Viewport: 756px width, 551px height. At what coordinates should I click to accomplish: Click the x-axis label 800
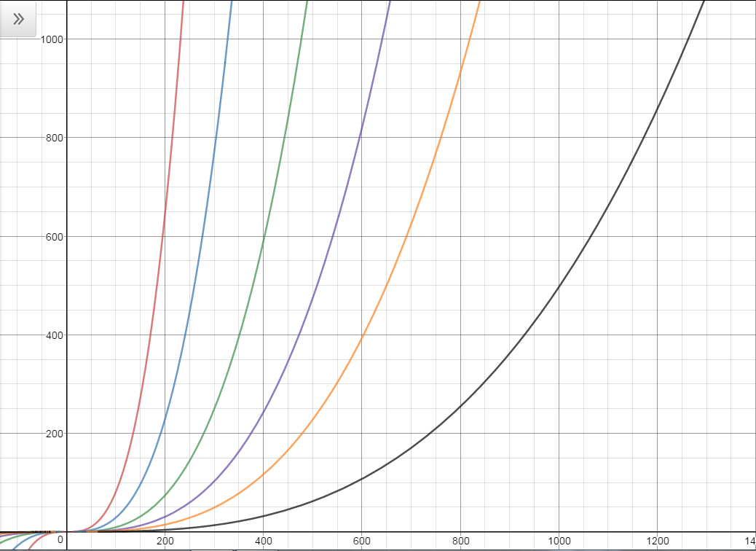click(x=460, y=541)
